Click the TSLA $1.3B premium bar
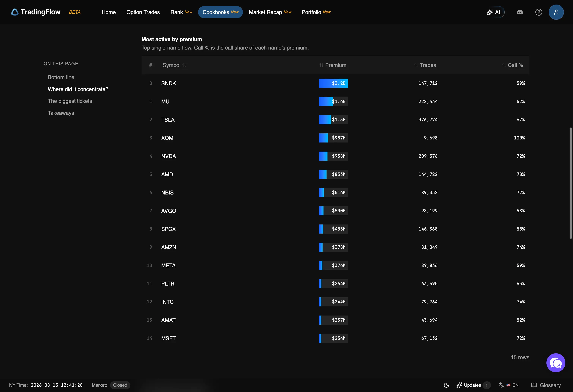 [333, 120]
